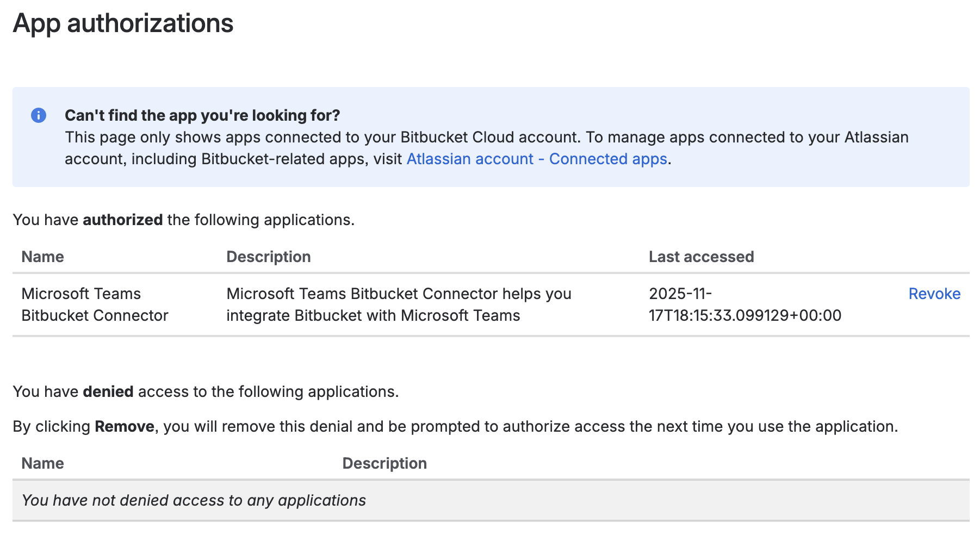Click the bold word "denied"
Image resolution: width=980 pixels, height=535 pixels.
(108, 391)
